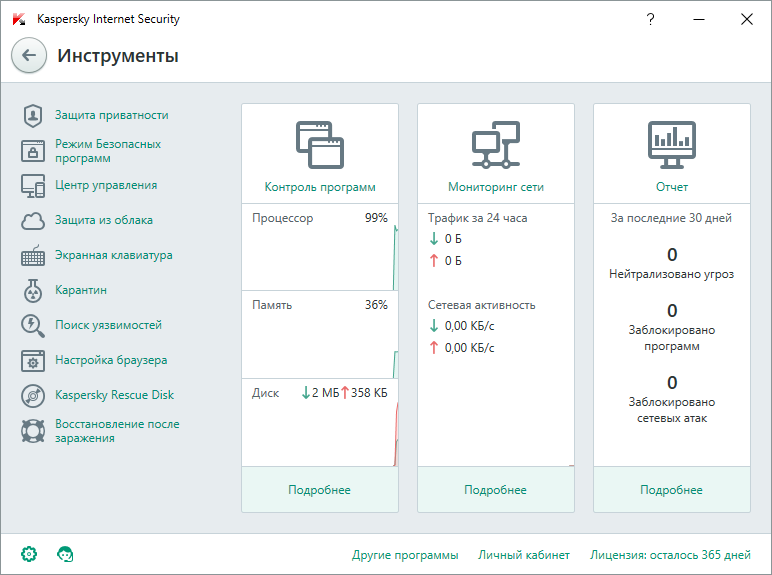The height and width of the screenshot is (575, 772).
Task: Click the Защита приватности shield icon
Action: coord(33,116)
